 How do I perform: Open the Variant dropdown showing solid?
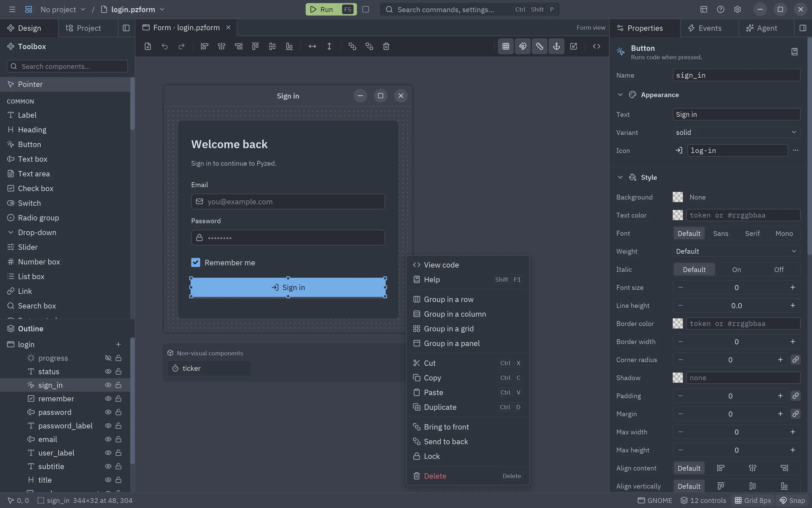[736, 132]
